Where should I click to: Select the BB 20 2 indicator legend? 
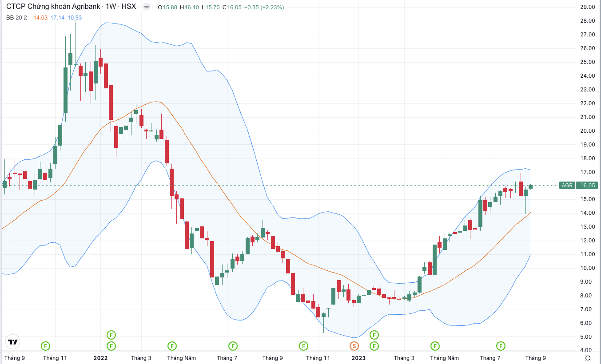(16, 17)
